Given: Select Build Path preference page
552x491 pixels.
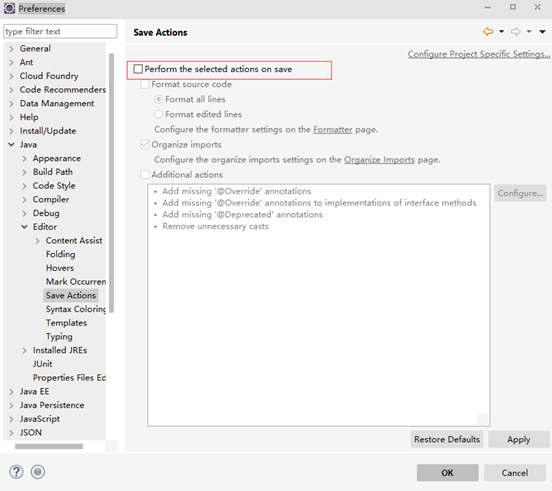Looking at the screenshot, I should [53, 172].
